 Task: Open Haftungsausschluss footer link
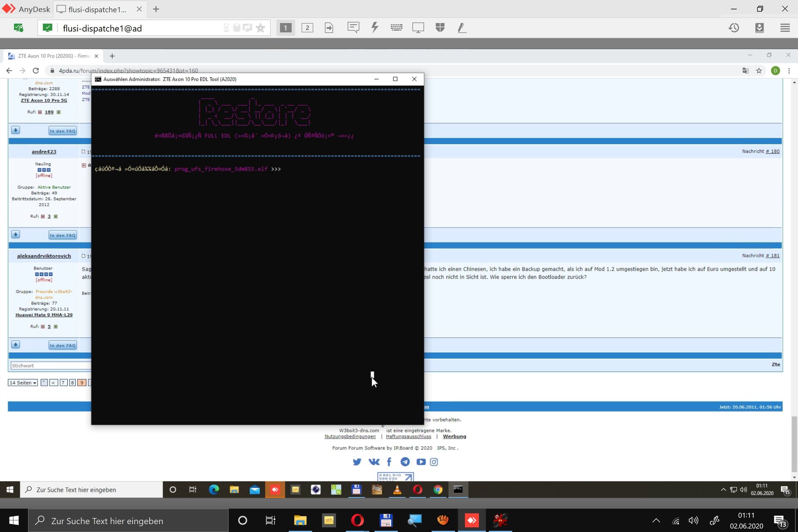pyautogui.click(x=409, y=436)
